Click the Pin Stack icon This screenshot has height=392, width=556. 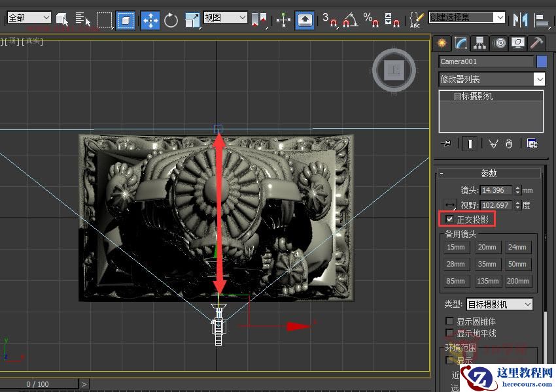click(x=447, y=144)
